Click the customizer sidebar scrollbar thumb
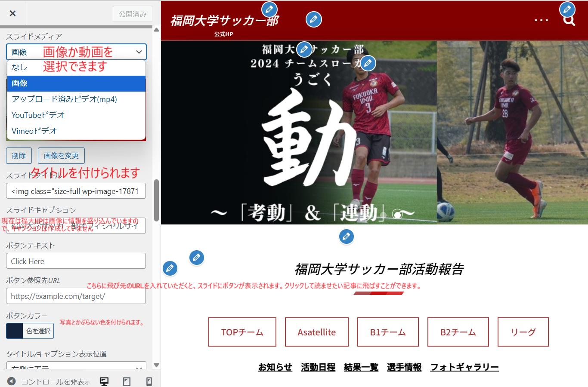588x387 pixels. coord(156,200)
